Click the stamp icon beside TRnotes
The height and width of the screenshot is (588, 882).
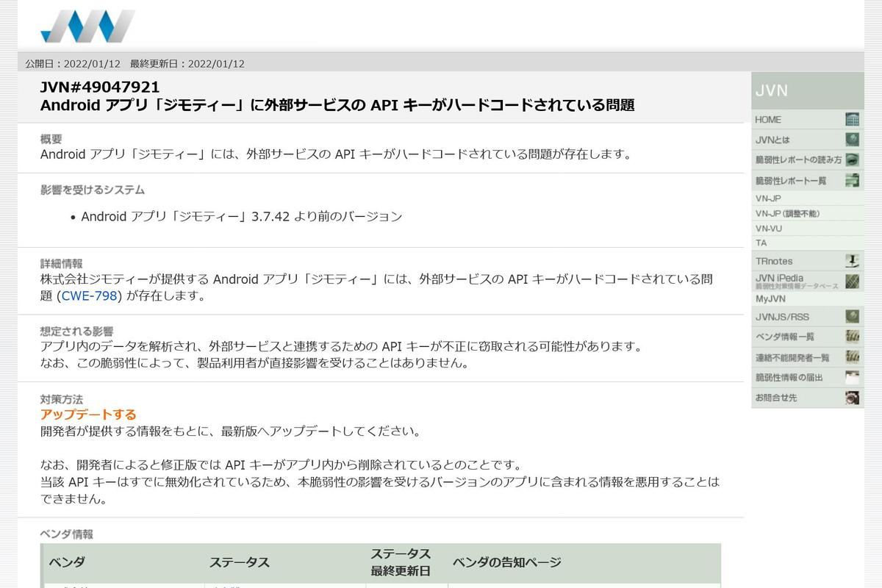point(852,261)
